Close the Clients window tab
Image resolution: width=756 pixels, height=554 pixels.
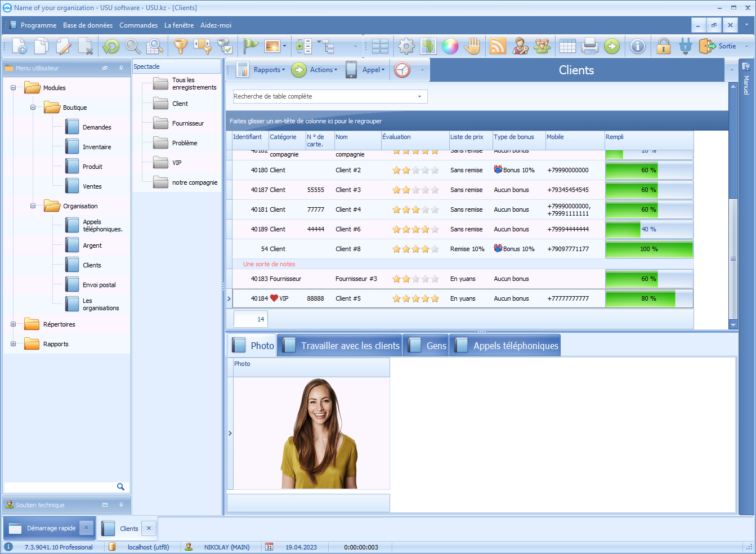tap(149, 528)
